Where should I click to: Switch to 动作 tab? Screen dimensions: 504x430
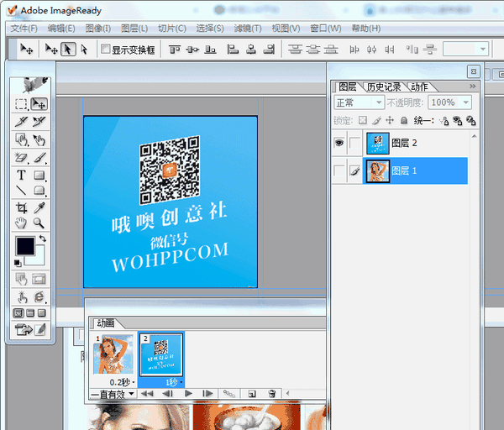pos(419,87)
